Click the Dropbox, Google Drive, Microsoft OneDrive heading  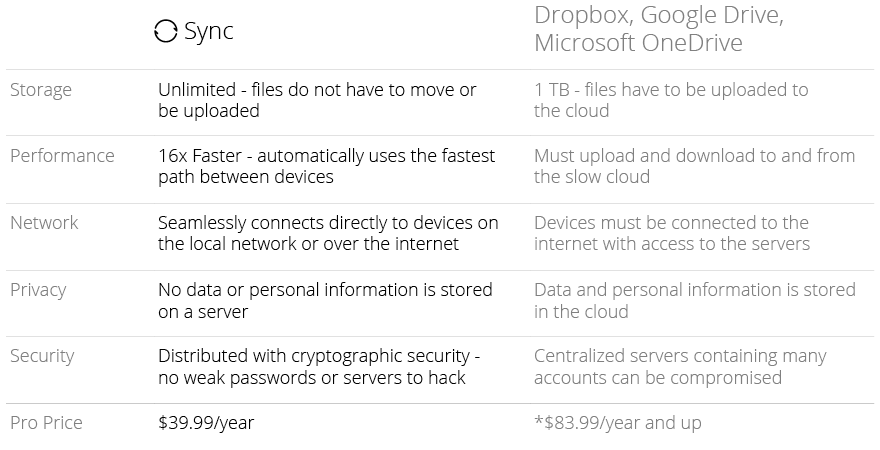[x=659, y=29]
